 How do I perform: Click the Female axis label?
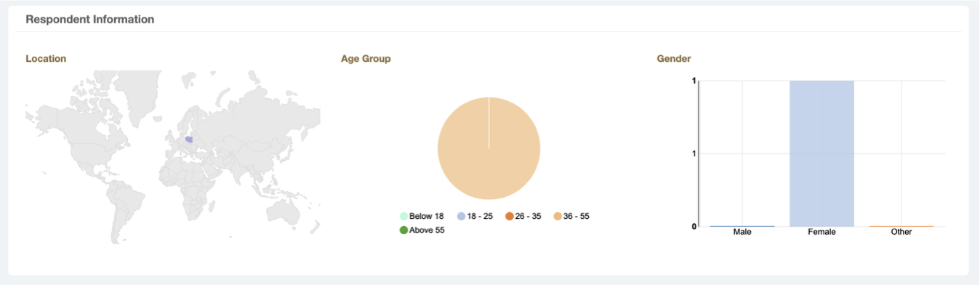pyautogui.click(x=822, y=232)
